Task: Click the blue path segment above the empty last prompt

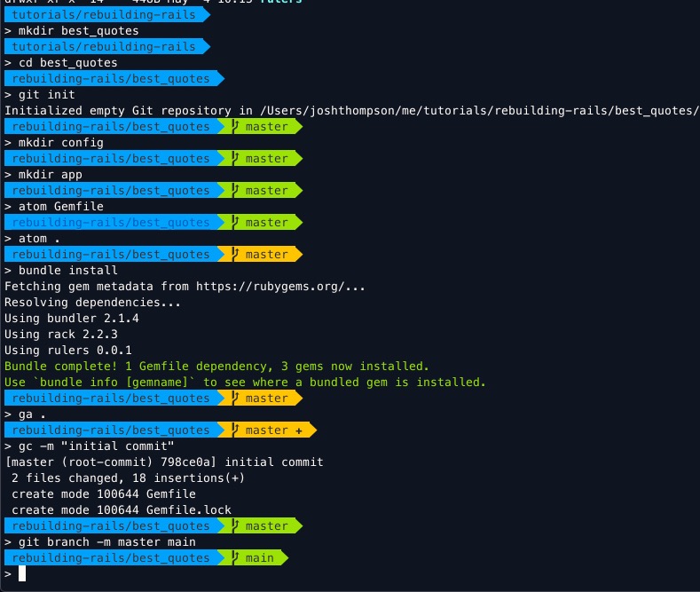Action: click(x=114, y=557)
